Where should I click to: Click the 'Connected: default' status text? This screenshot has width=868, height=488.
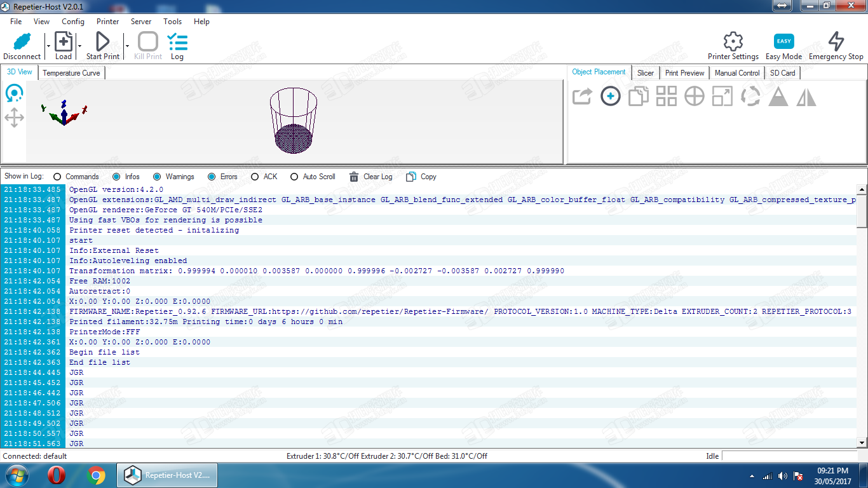point(35,456)
